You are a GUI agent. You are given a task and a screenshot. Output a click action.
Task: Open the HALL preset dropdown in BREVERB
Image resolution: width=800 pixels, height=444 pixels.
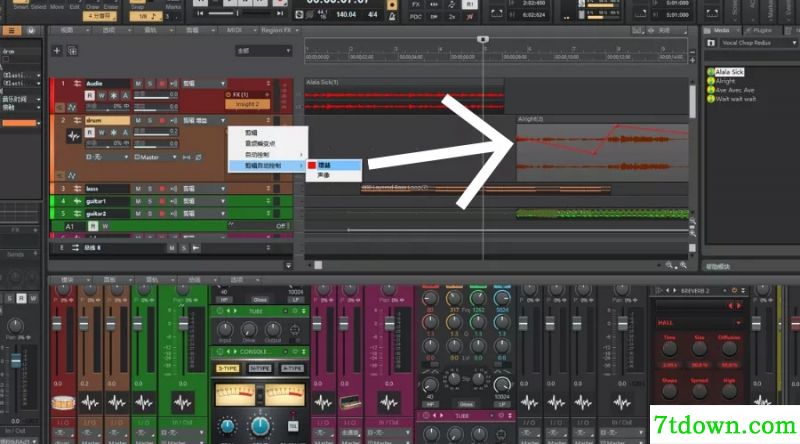tap(698, 323)
